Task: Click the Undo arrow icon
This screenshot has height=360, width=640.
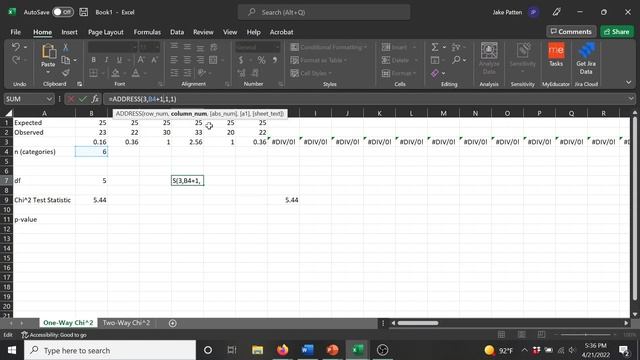Action: click(x=16, y=47)
